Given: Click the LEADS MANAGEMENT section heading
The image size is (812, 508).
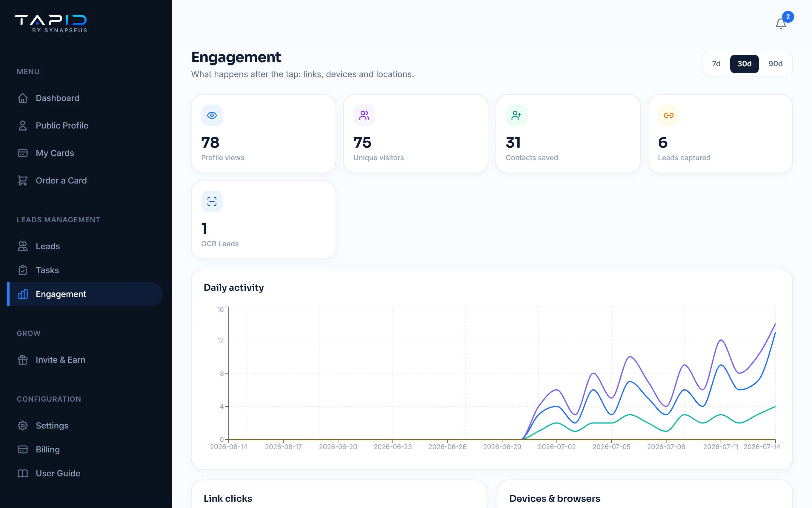Looking at the screenshot, I should pos(59,220).
